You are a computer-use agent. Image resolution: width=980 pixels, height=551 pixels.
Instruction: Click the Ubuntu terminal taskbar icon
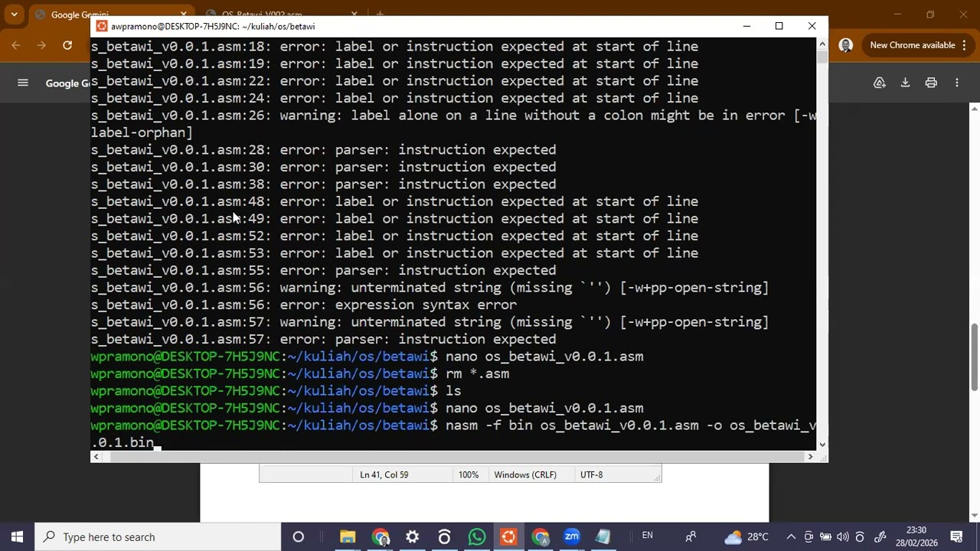click(508, 536)
